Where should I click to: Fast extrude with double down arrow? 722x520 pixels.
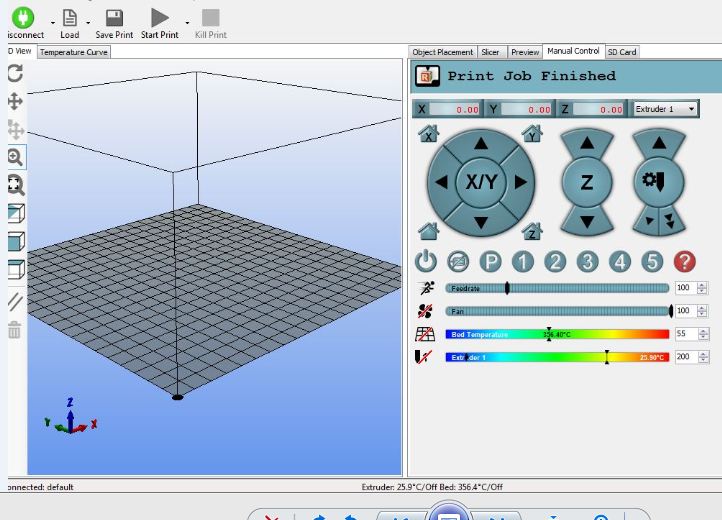670,221
